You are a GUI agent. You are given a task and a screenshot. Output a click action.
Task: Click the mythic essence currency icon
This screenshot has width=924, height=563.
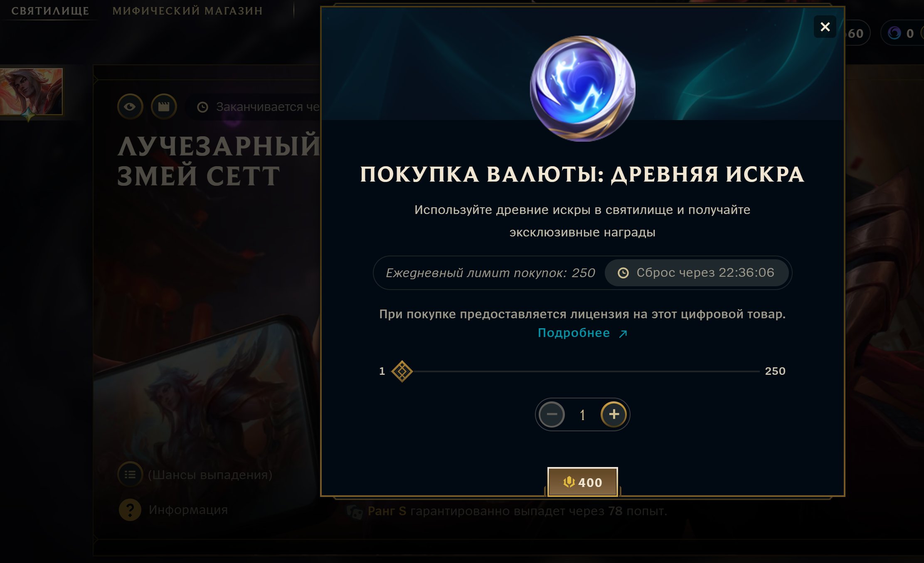(x=894, y=33)
